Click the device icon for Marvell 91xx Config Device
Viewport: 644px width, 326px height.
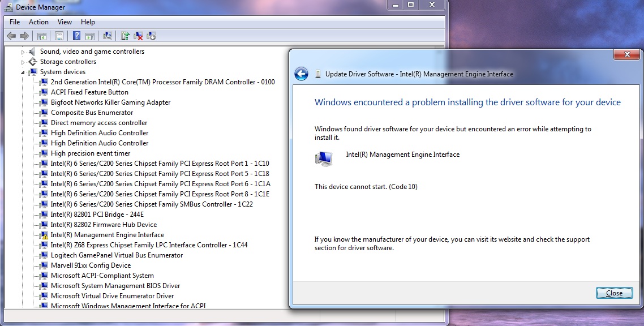(x=44, y=265)
